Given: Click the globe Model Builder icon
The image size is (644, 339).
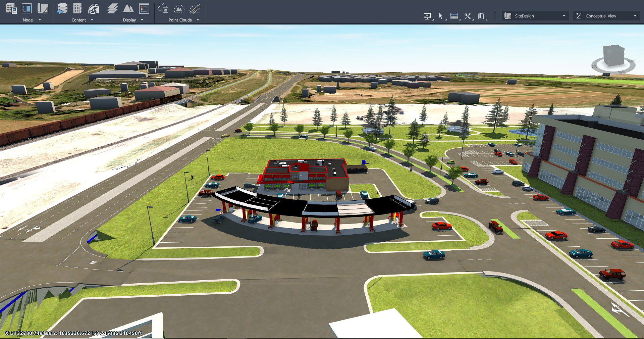Looking at the screenshot, I should tap(94, 9).
